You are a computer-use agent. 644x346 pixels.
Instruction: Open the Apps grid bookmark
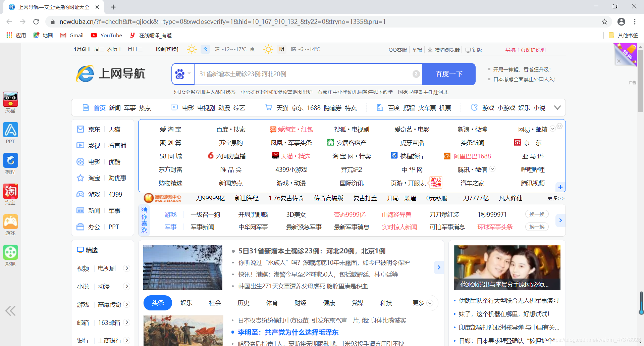point(16,35)
